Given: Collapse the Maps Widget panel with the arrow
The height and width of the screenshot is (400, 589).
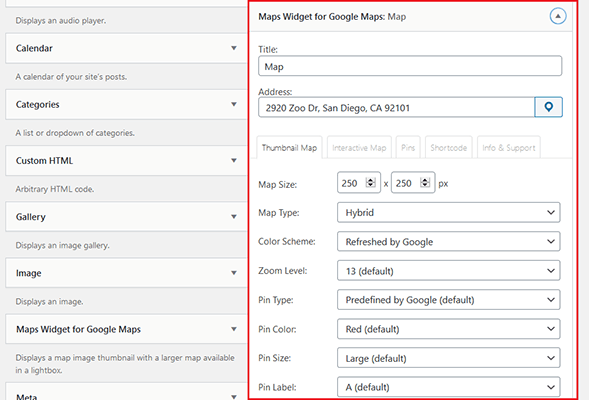Looking at the screenshot, I should coord(558,16).
